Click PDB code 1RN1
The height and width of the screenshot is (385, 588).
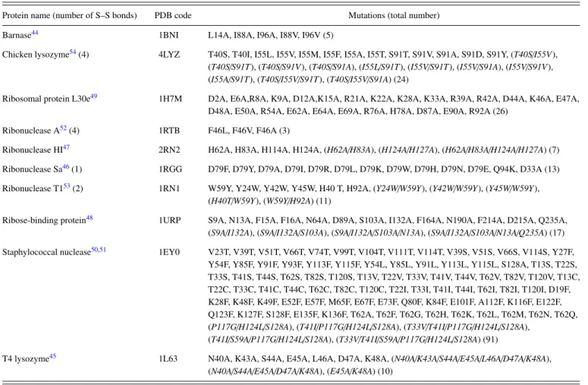click(168, 188)
